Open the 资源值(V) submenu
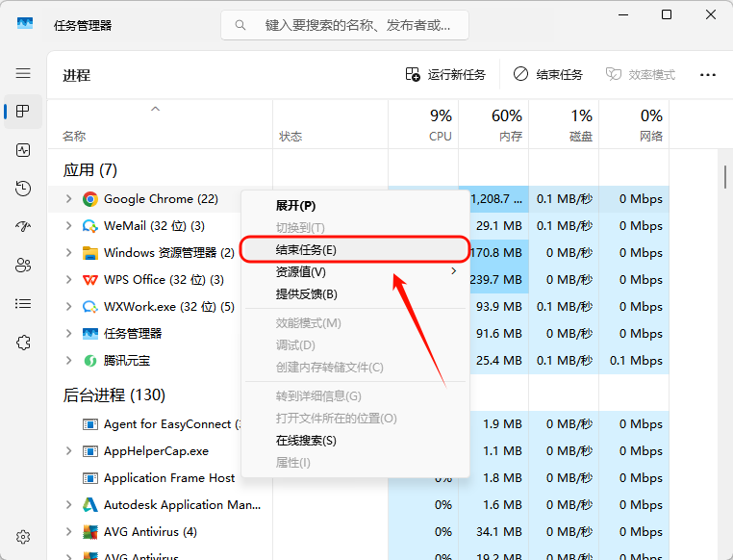This screenshot has height=560, width=733. (355, 271)
